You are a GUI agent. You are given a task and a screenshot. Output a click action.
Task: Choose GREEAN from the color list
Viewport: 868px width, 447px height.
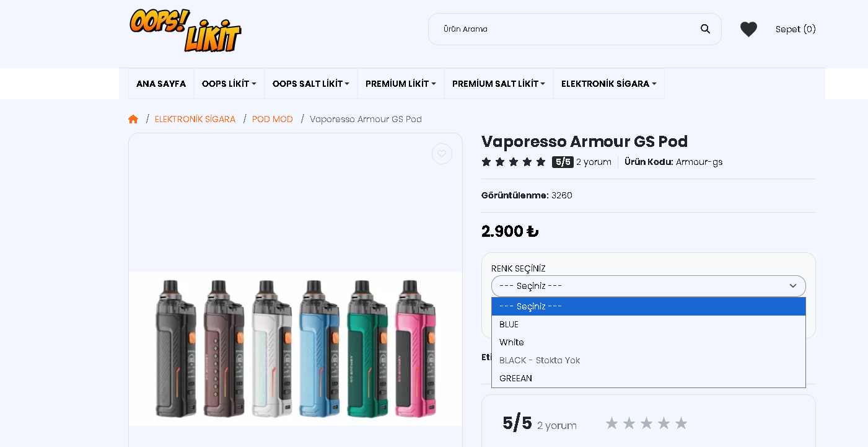click(x=649, y=378)
